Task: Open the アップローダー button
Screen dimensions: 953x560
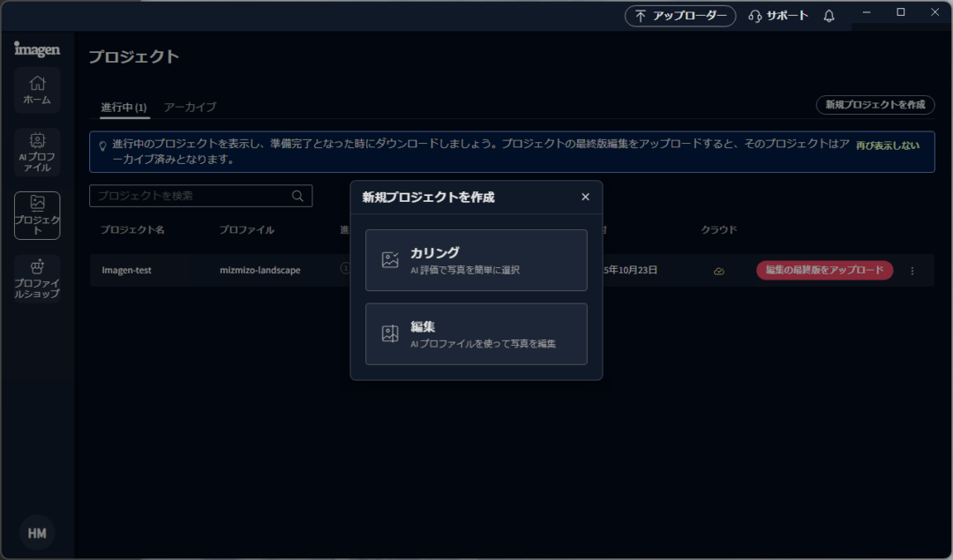Action: click(x=679, y=16)
